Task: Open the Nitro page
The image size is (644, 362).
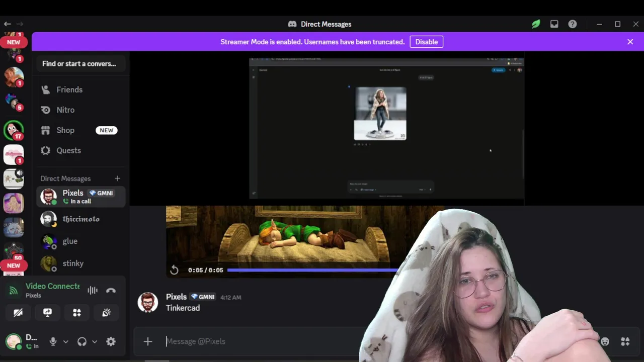Action: point(80,110)
